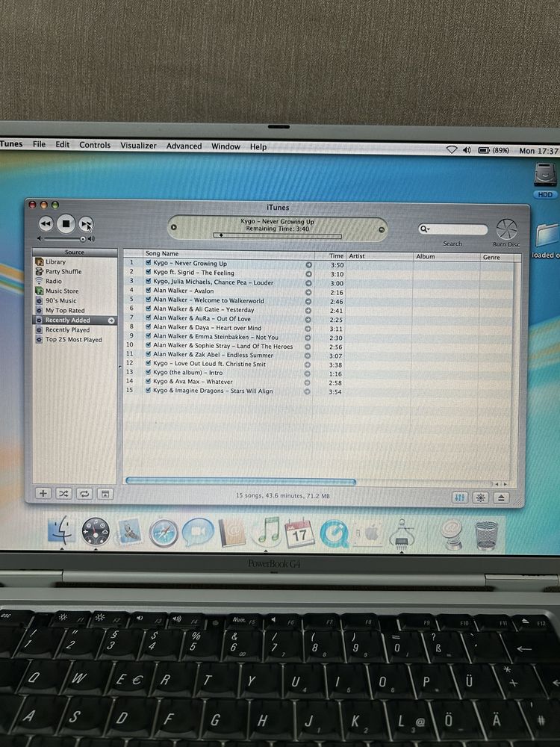The image size is (560, 747).
Task: Click store arrow next to Stars Will Align
Action: click(x=307, y=391)
